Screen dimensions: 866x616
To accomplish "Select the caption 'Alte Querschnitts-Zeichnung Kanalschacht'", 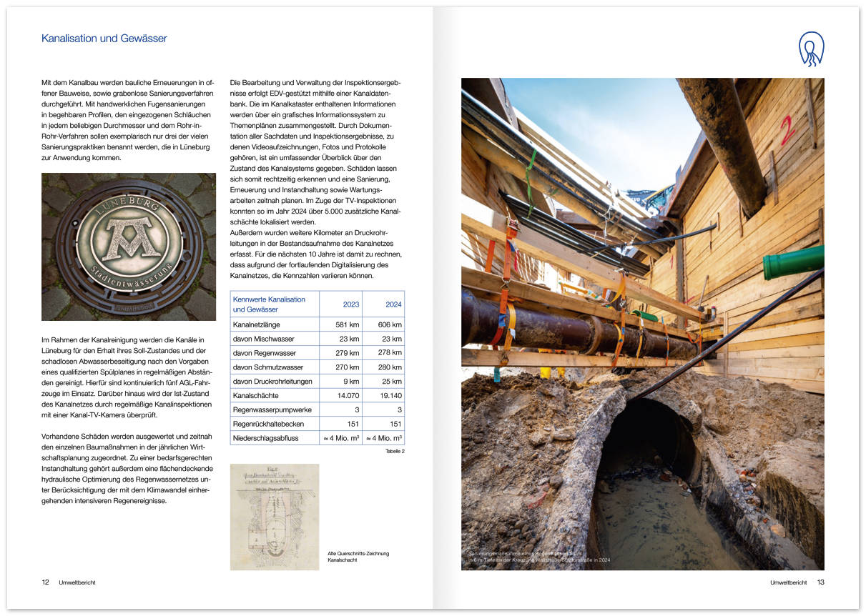I will [x=358, y=557].
